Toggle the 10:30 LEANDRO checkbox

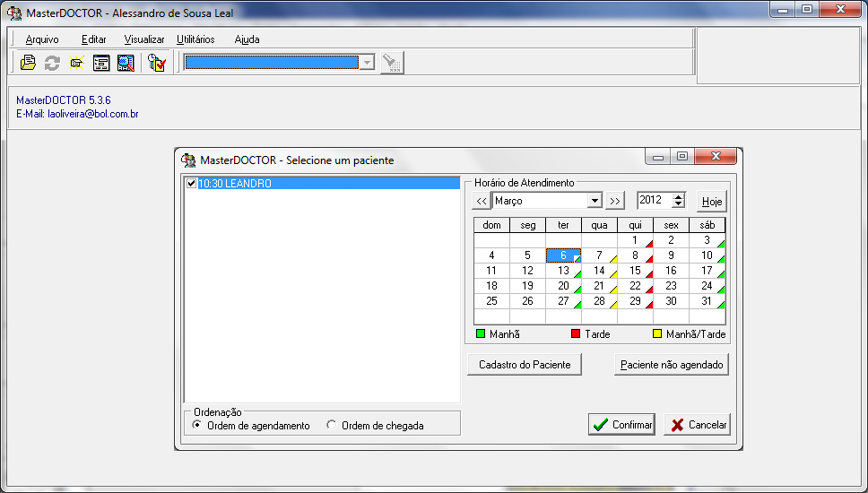[192, 183]
